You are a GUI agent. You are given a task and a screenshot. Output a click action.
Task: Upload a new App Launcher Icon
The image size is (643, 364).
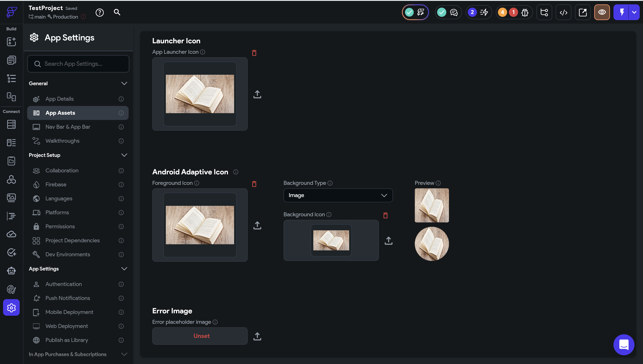257,94
